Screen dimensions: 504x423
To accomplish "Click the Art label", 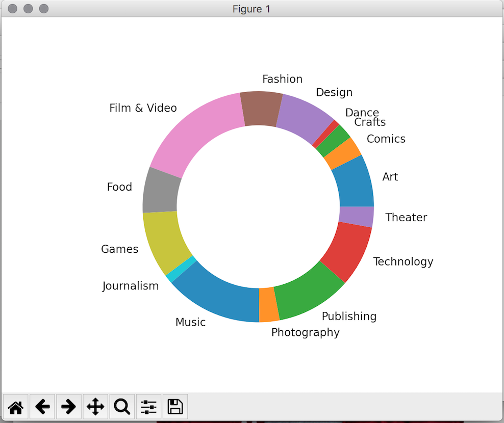I will point(390,177).
